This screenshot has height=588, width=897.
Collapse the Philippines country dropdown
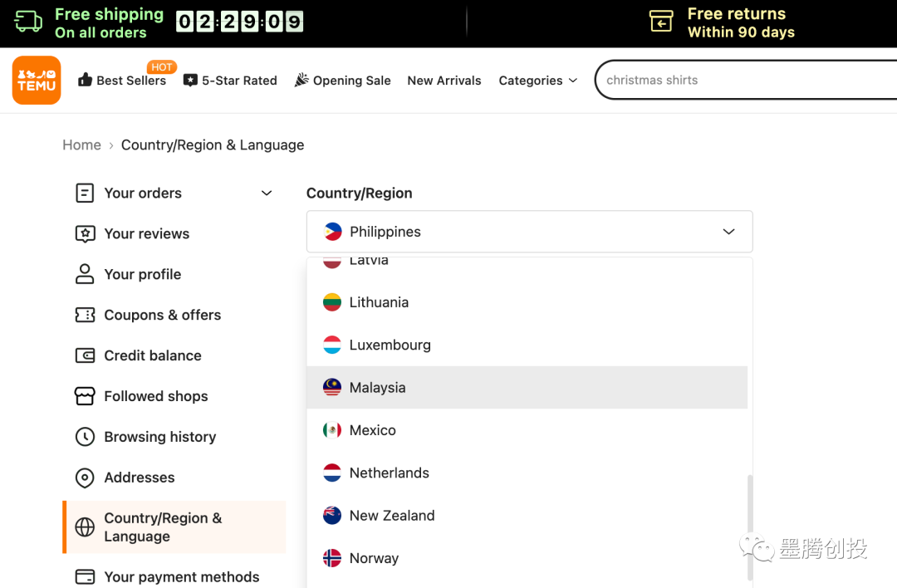728,232
